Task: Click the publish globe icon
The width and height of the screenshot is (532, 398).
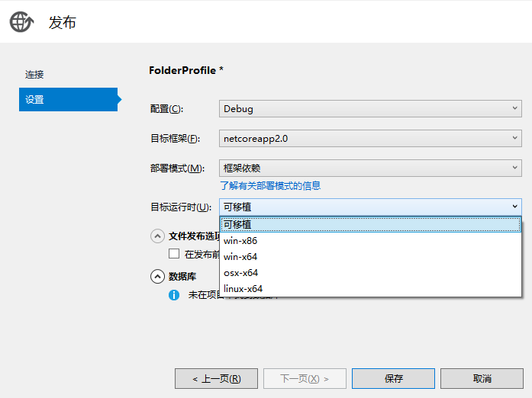Action: (21, 22)
